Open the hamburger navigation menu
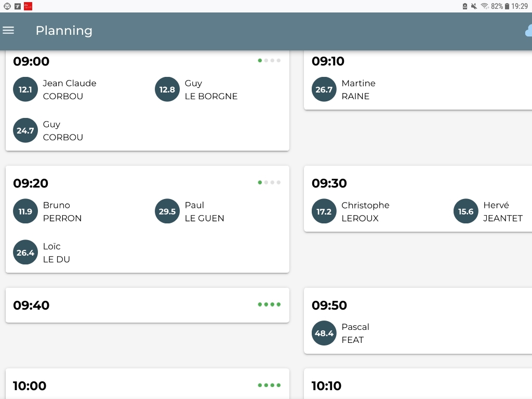 [x=8, y=31]
